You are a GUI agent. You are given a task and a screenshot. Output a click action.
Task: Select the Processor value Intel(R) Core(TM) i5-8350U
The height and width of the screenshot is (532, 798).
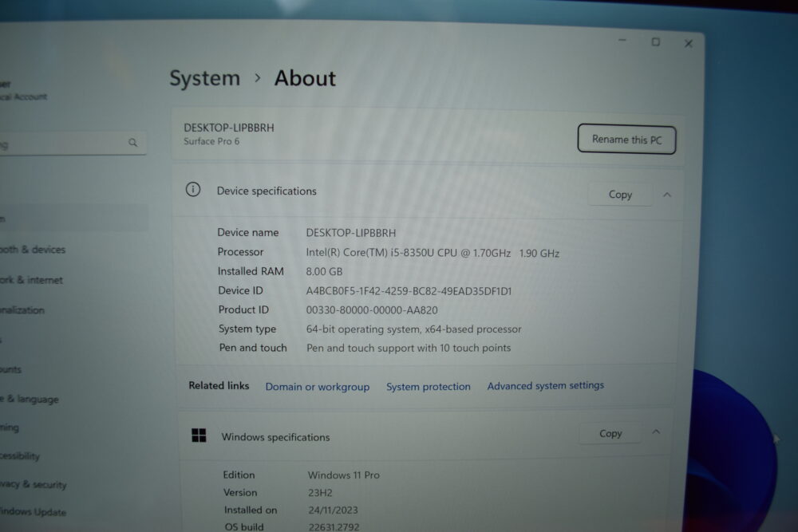pyautogui.click(x=433, y=253)
